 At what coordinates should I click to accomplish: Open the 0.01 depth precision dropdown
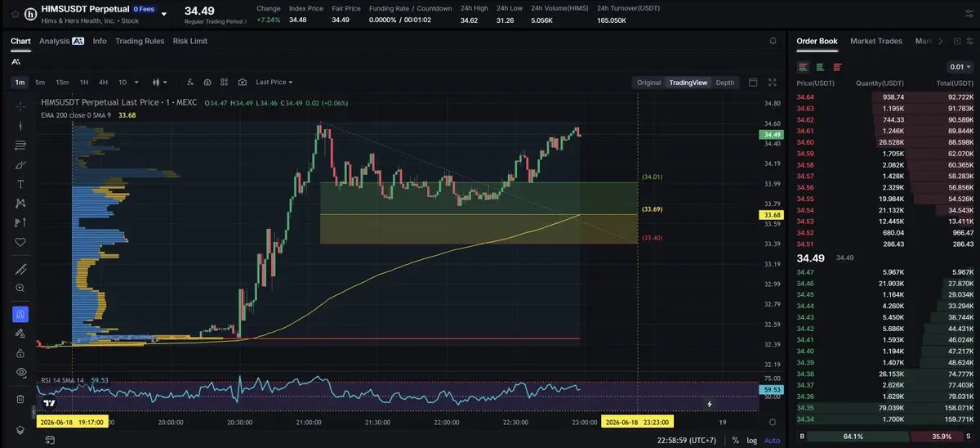point(960,67)
